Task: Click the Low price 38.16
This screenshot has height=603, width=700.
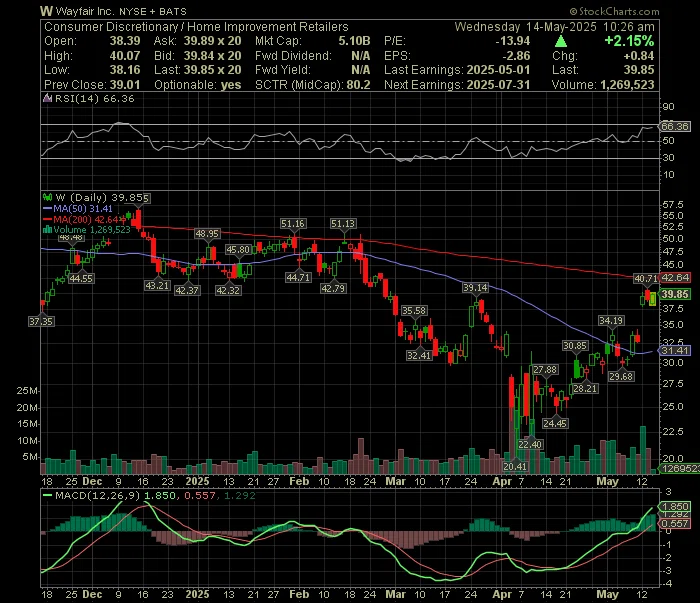Action: click(x=125, y=70)
